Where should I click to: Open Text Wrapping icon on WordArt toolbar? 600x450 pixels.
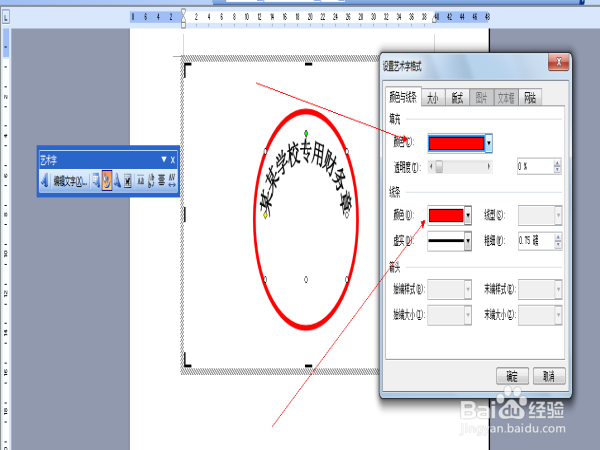(x=128, y=181)
